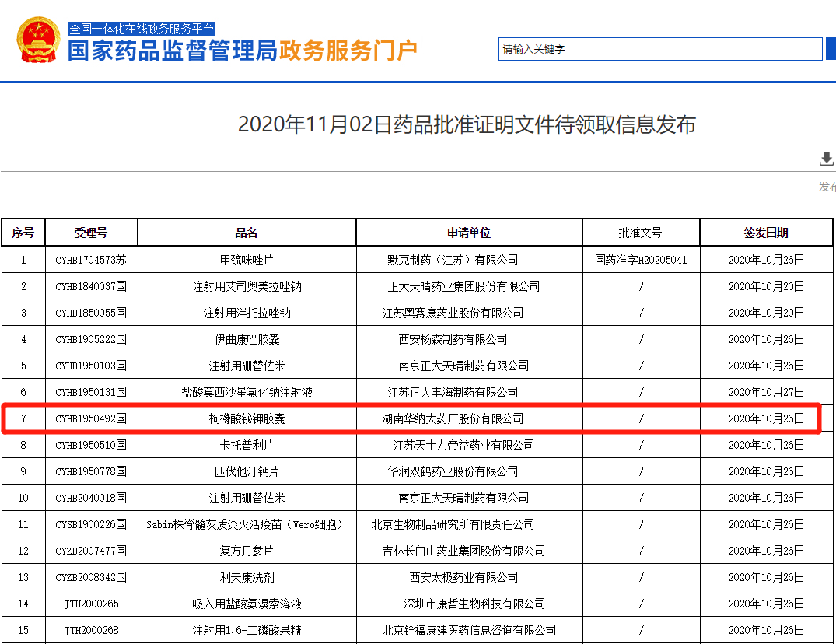Image resolution: width=836 pixels, height=644 pixels.
Task: Select drug name 注射用艾司奥美拉唑钠
Action: click(x=247, y=287)
